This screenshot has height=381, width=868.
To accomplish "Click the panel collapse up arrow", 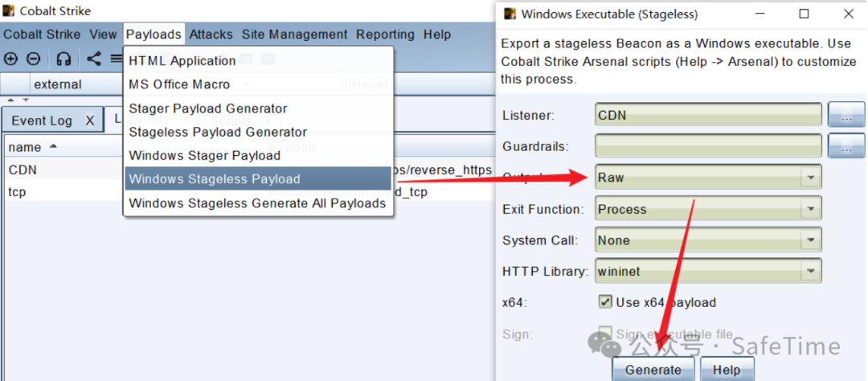I will click(10, 100).
